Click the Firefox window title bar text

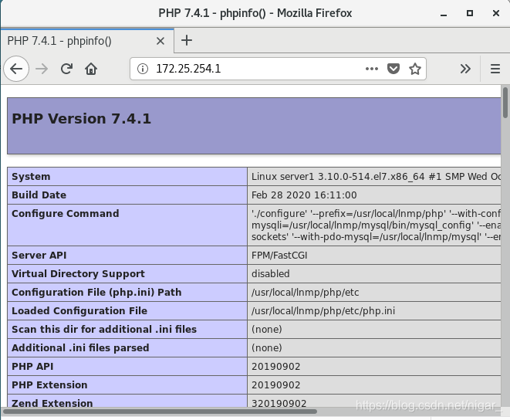[x=255, y=13]
